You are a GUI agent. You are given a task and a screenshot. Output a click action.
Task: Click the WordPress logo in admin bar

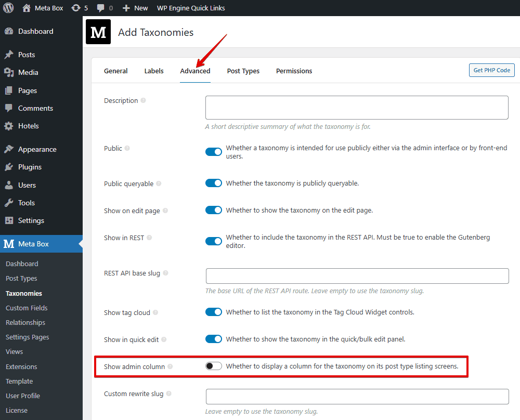pyautogui.click(x=8, y=8)
